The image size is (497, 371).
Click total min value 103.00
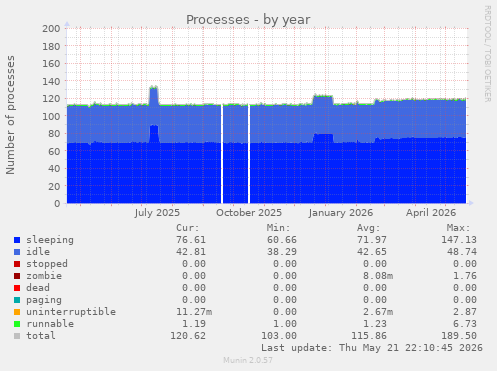279,336
